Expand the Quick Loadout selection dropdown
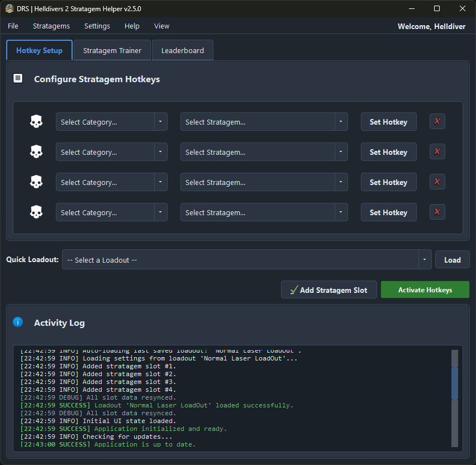 (246, 260)
